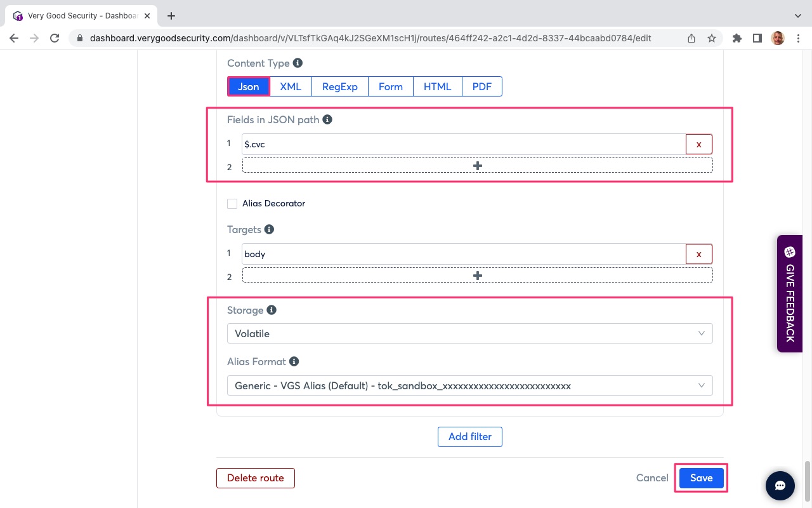
Task: Select Form content type
Action: click(391, 86)
